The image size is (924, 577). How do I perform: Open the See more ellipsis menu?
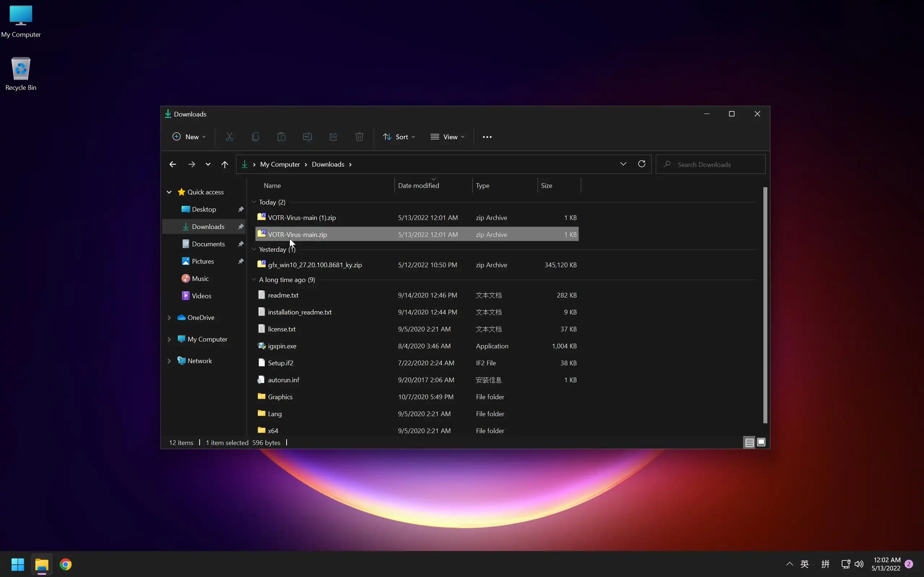click(x=487, y=137)
